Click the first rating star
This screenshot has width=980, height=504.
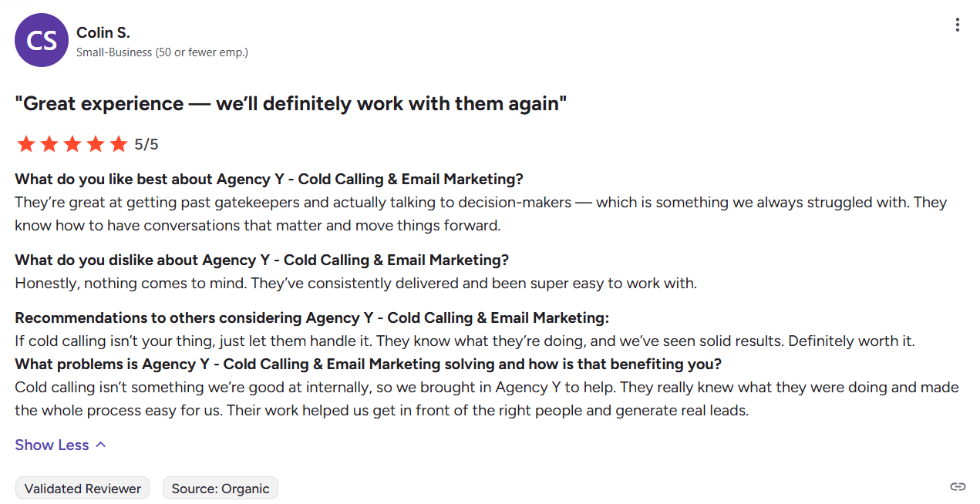click(x=26, y=144)
